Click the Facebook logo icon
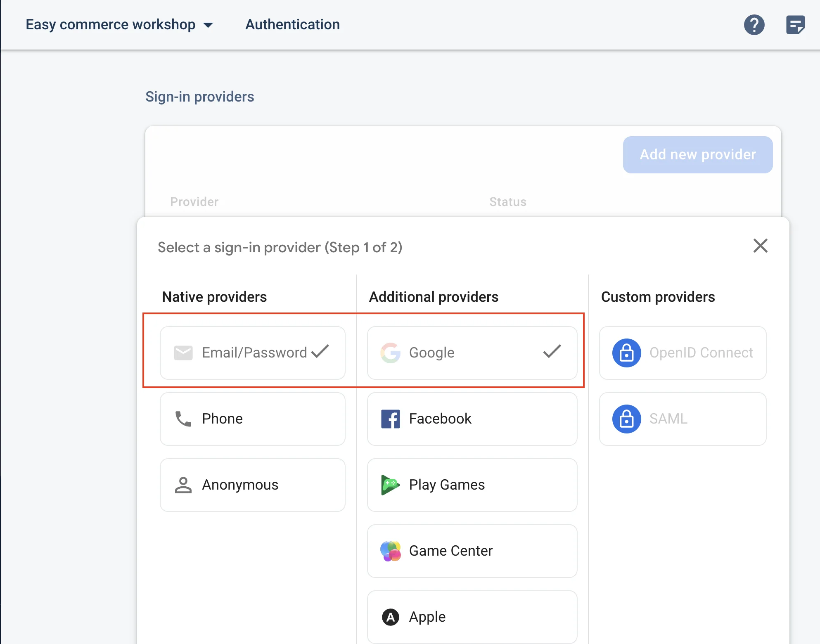This screenshot has height=644, width=820. (x=390, y=419)
